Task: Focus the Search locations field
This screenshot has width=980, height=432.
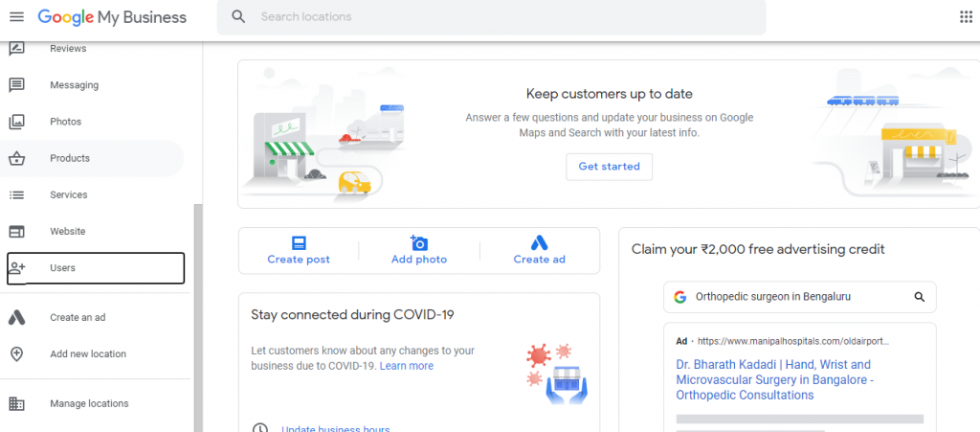Action: point(491,17)
